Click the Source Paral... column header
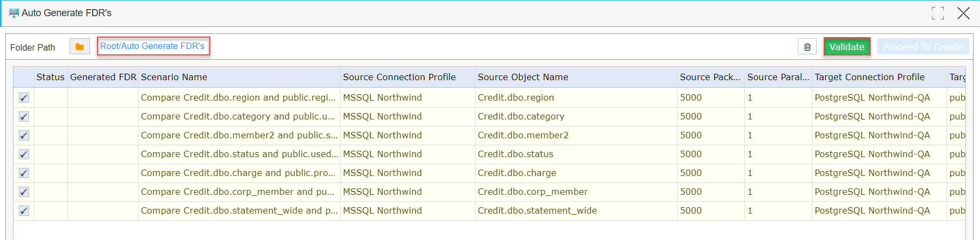 (x=778, y=77)
